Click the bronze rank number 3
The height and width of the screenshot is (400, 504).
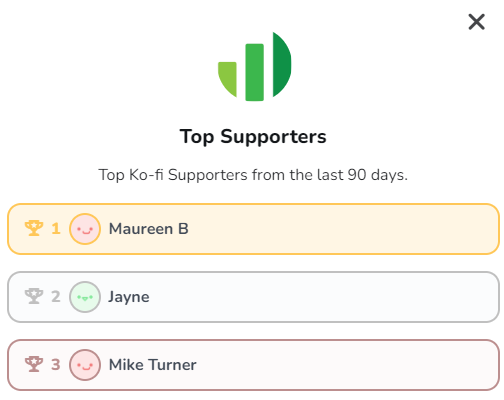[56, 365]
